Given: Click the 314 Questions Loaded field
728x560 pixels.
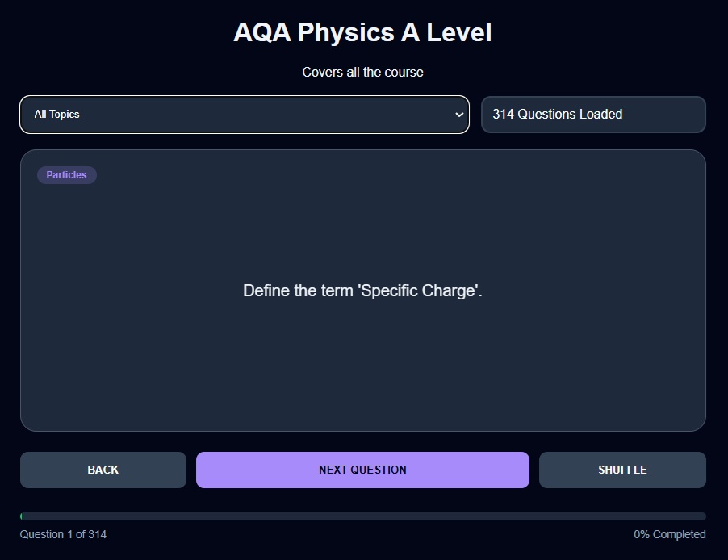Looking at the screenshot, I should (x=593, y=115).
